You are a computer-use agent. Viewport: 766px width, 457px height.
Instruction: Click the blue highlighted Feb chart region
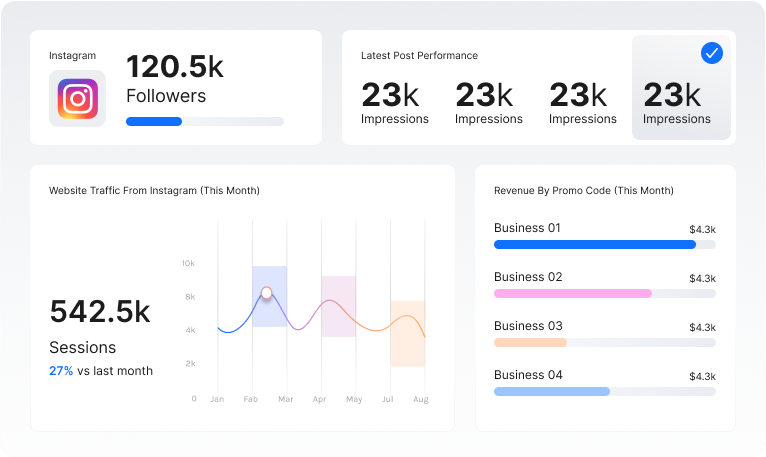coord(270,296)
